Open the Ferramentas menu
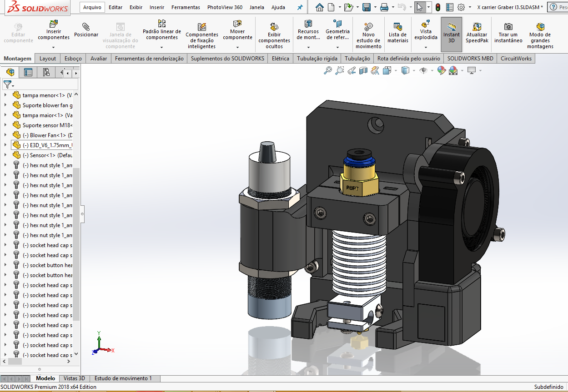Image resolution: width=568 pixels, height=392 pixels. [x=186, y=7]
